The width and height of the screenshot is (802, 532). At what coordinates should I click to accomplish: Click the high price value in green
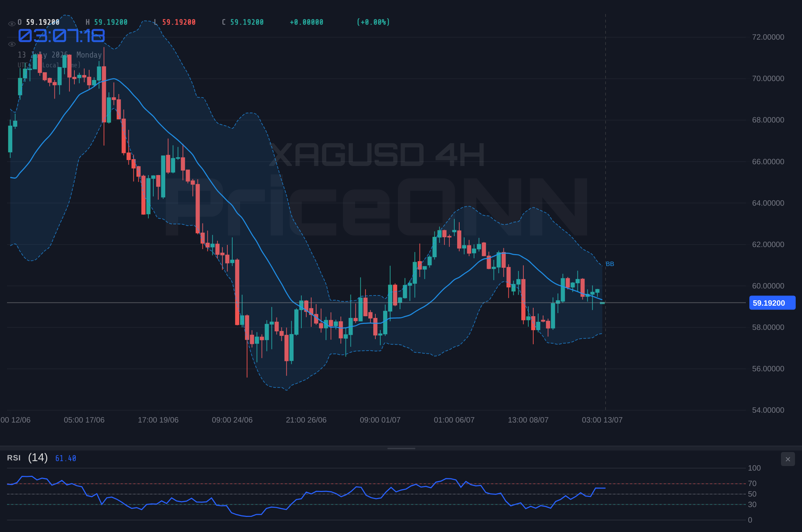(111, 22)
